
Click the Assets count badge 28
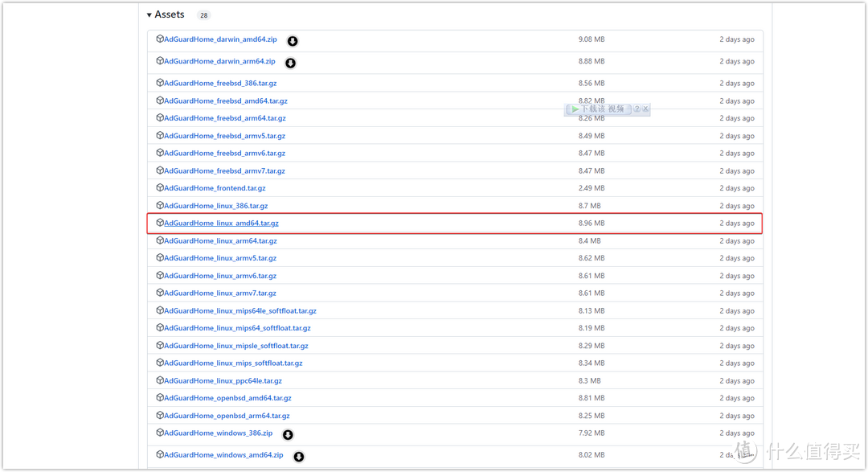click(203, 15)
